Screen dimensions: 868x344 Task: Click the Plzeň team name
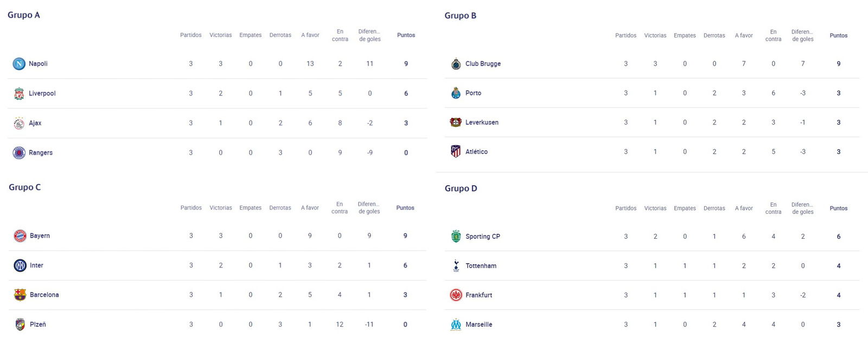(37, 324)
